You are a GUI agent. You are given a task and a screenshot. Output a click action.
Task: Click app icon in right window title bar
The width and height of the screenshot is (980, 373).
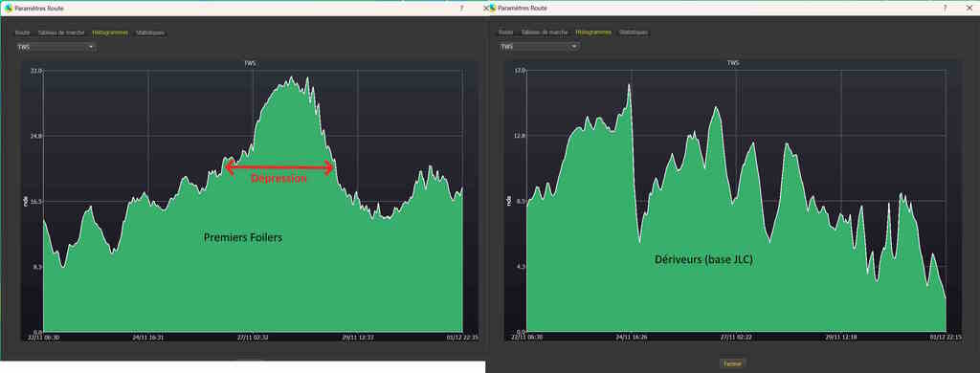[x=492, y=8]
